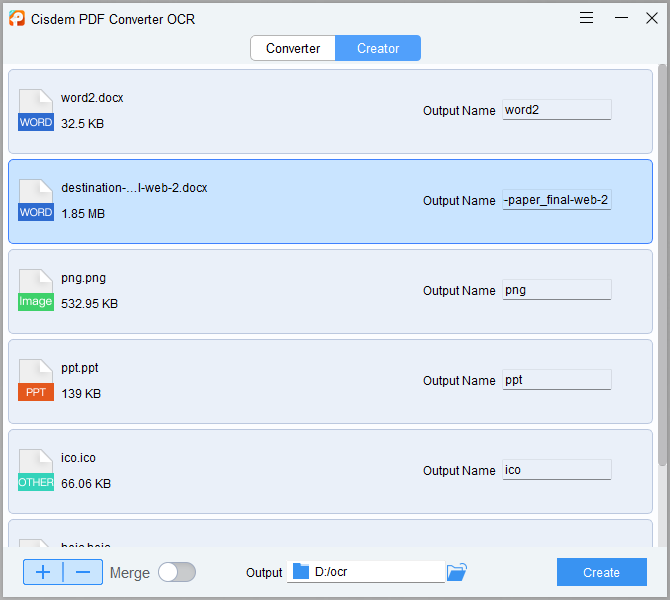Screen dimensions: 670x600
Task: Click the PPT file icon for ppt.ppt
Action: click(36, 380)
